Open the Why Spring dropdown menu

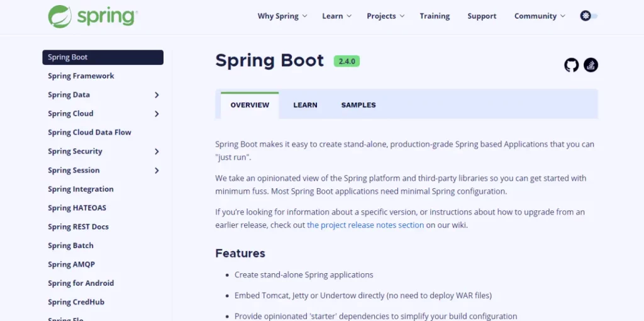[282, 16]
